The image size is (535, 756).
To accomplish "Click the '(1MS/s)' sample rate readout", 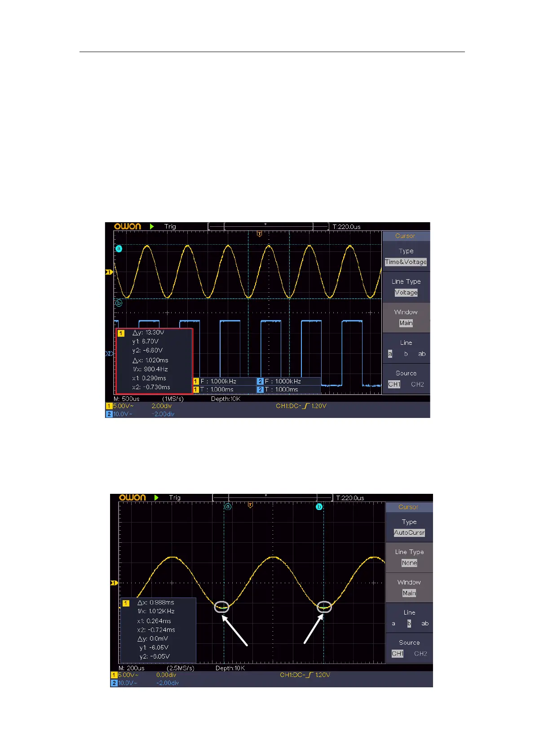I will click(173, 399).
